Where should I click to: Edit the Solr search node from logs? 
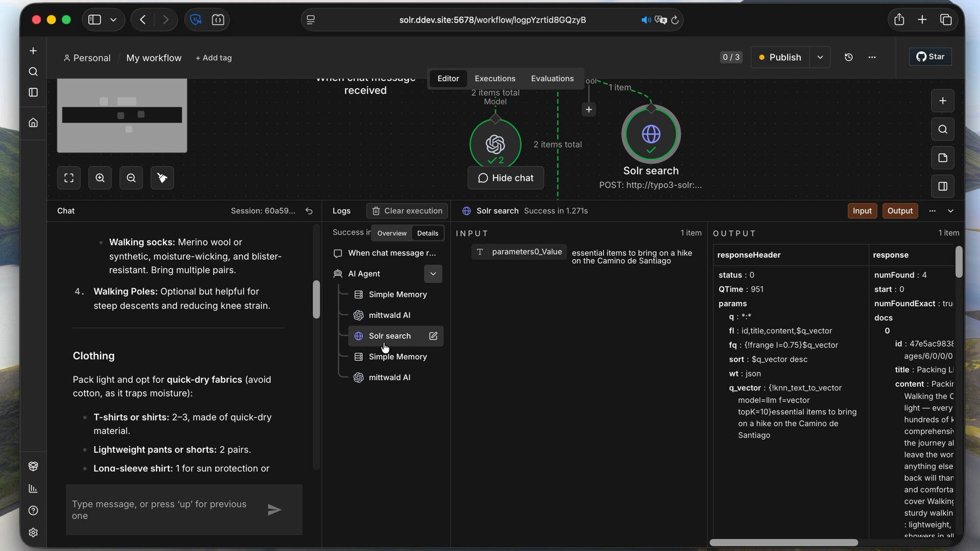[x=433, y=336]
